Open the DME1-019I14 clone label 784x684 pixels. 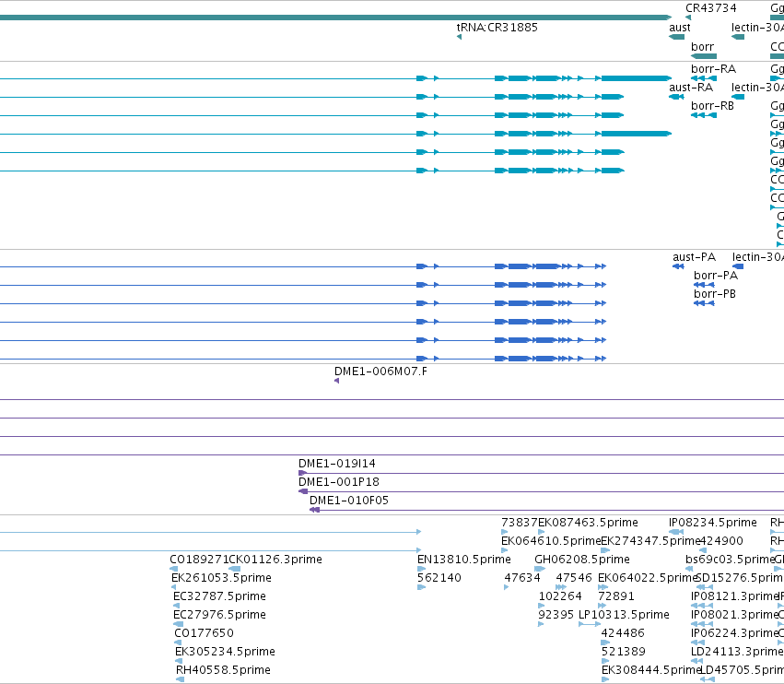(337, 464)
